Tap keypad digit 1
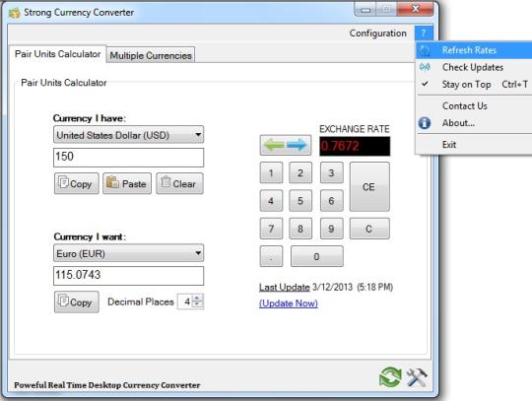The image size is (532, 401). pos(271,173)
